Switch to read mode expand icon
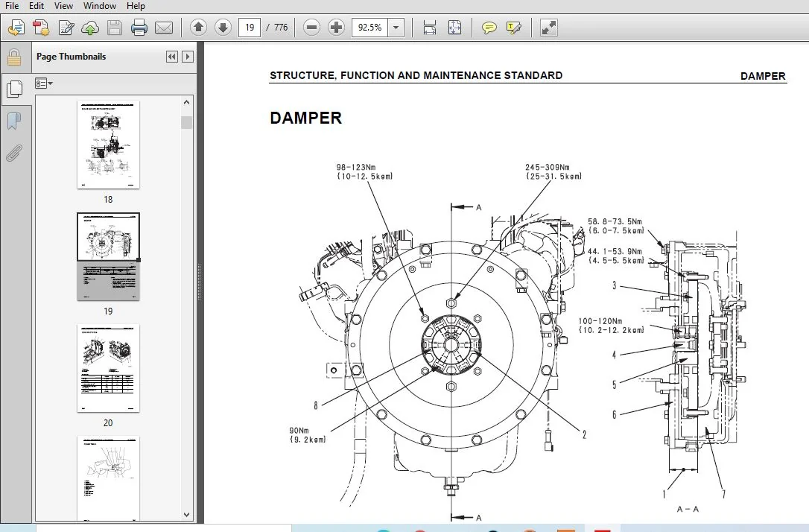 coord(548,28)
